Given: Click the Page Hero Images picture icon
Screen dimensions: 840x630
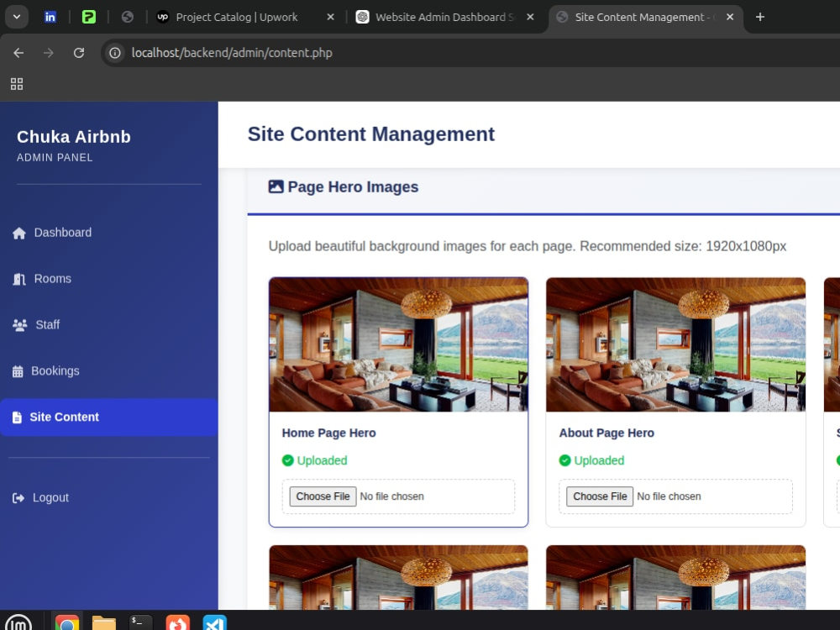Looking at the screenshot, I should tap(276, 186).
